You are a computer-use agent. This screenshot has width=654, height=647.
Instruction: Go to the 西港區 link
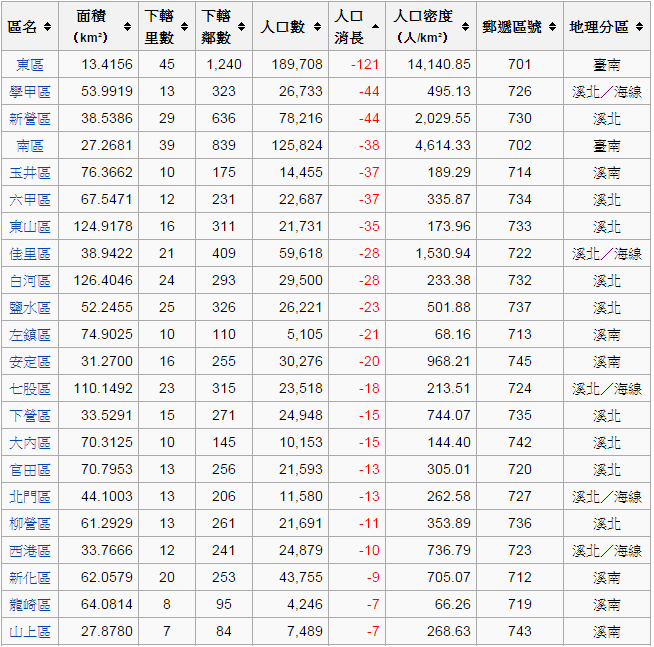point(30,550)
